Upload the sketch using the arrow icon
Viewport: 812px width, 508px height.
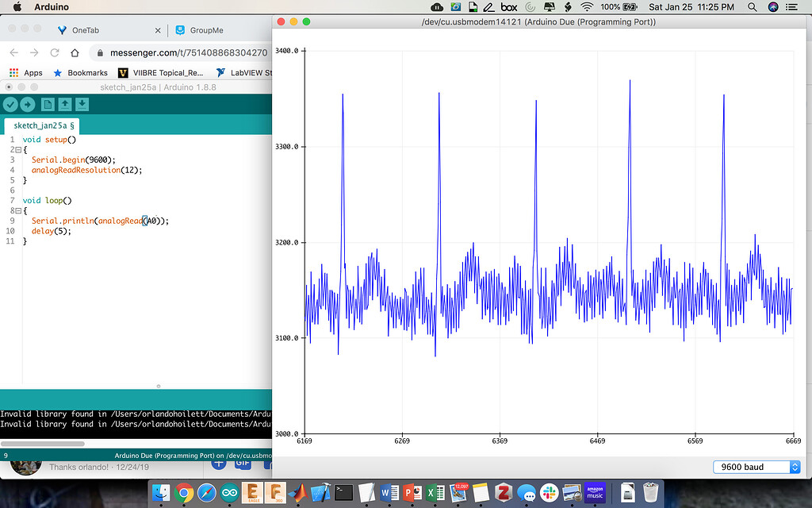pos(26,103)
